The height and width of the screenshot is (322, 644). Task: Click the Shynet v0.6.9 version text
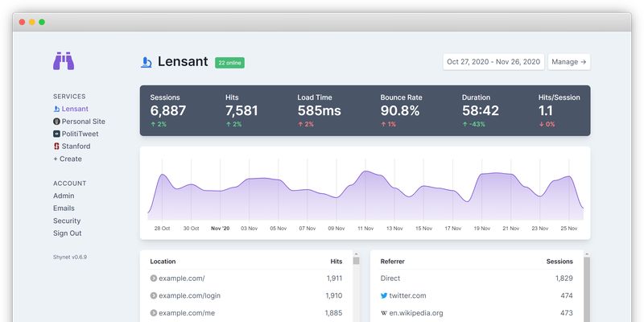pos(70,257)
